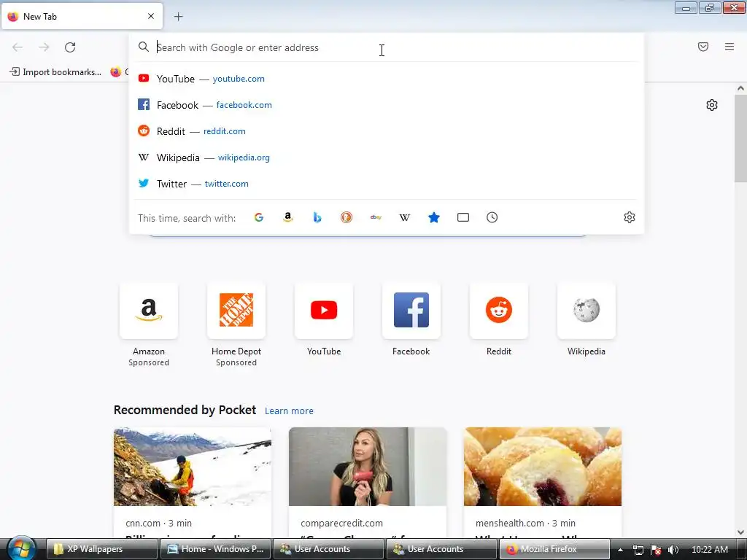Close the New Tab tab
Image resolution: width=747 pixels, height=560 pixels.
(x=151, y=16)
